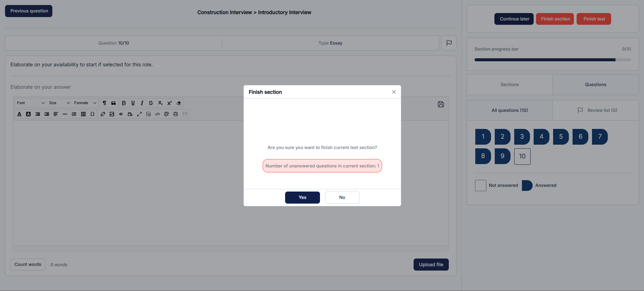Switch to the Sections tab
The height and width of the screenshot is (291, 644).
click(509, 85)
